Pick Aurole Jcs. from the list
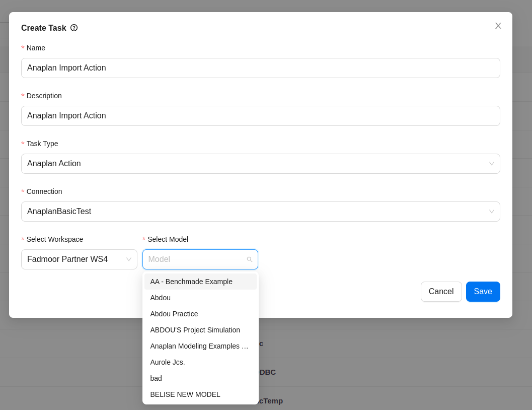This screenshot has width=532, height=410. (x=200, y=362)
